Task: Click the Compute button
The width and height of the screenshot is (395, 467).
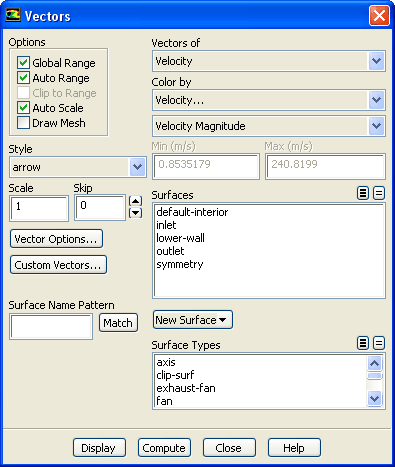Action: tap(164, 448)
